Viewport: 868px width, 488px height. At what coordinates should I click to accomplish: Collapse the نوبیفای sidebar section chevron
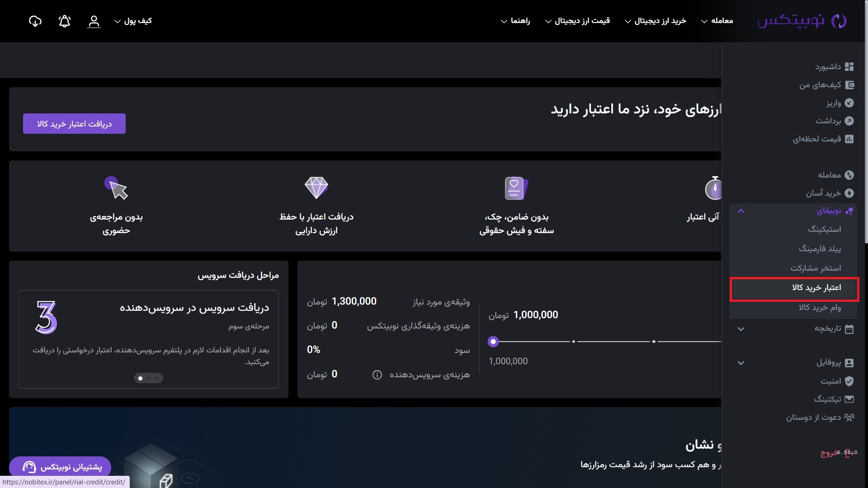[x=741, y=211]
